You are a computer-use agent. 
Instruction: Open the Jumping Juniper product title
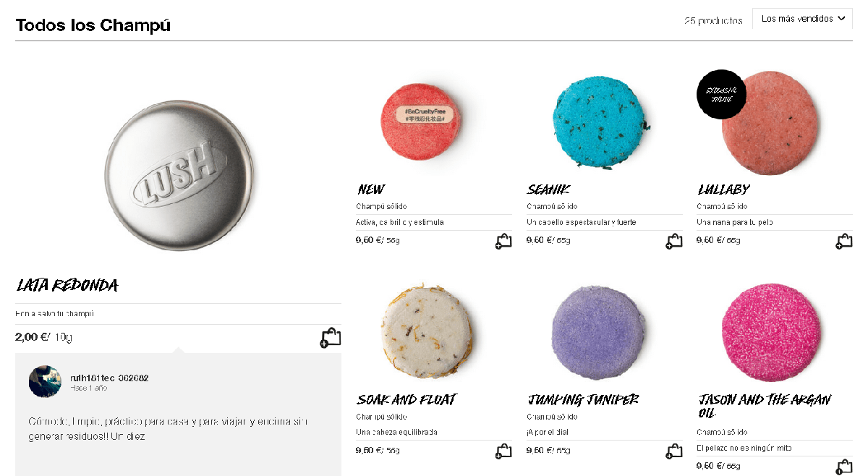[x=583, y=399]
